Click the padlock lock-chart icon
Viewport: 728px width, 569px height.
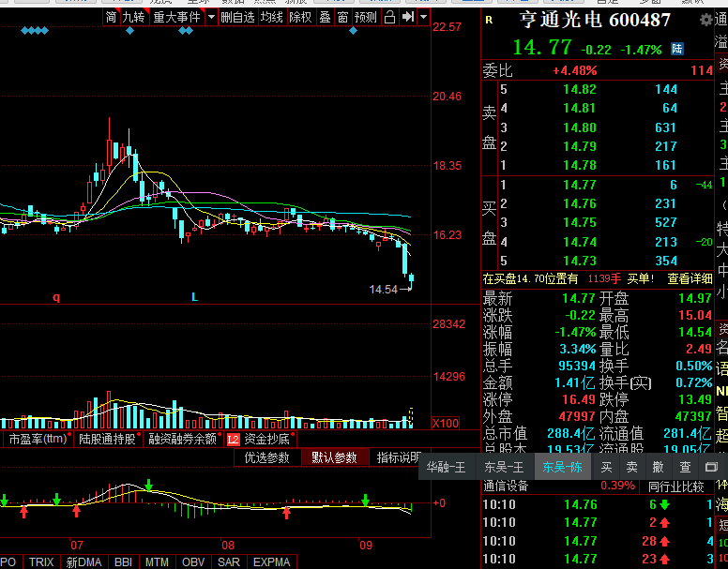pos(389,18)
